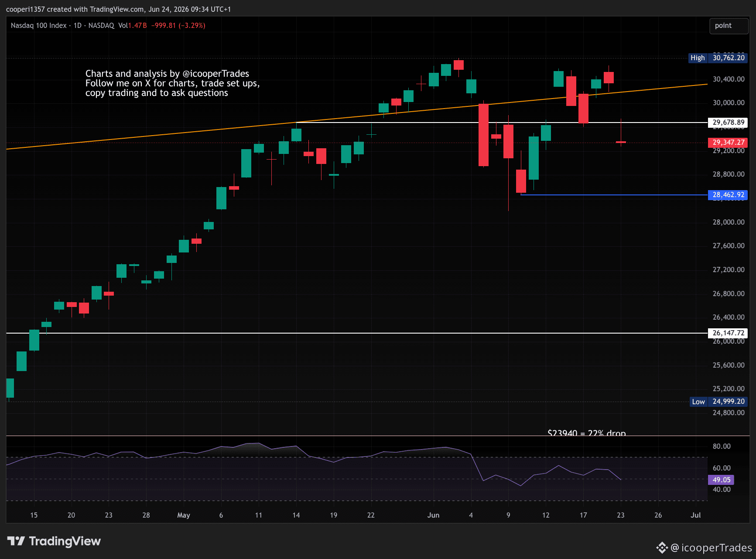Select the "High" tag on price scale
756x559 pixels.
coord(698,58)
